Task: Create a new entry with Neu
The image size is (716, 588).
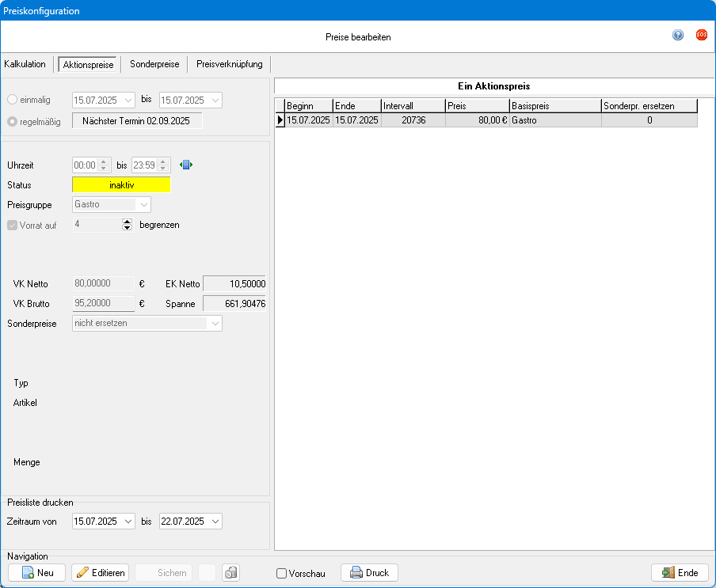Action: point(37,573)
